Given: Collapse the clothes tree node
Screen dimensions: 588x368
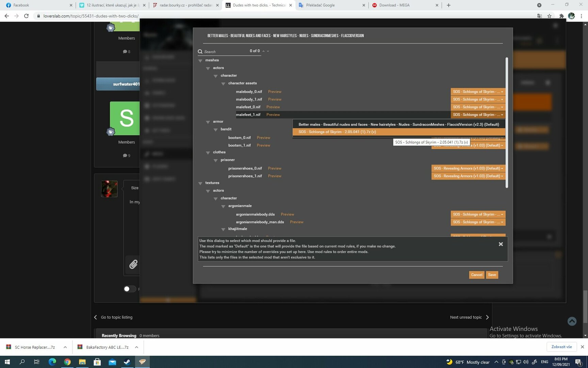Looking at the screenshot, I should click(x=208, y=152).
